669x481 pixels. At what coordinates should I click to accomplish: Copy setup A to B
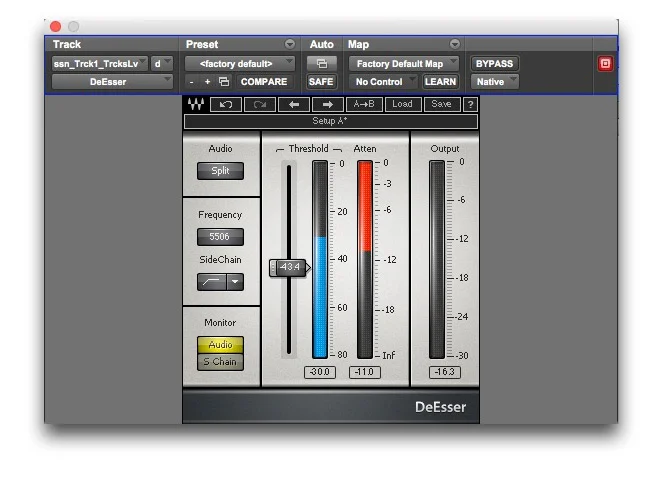tap(364, 104)
